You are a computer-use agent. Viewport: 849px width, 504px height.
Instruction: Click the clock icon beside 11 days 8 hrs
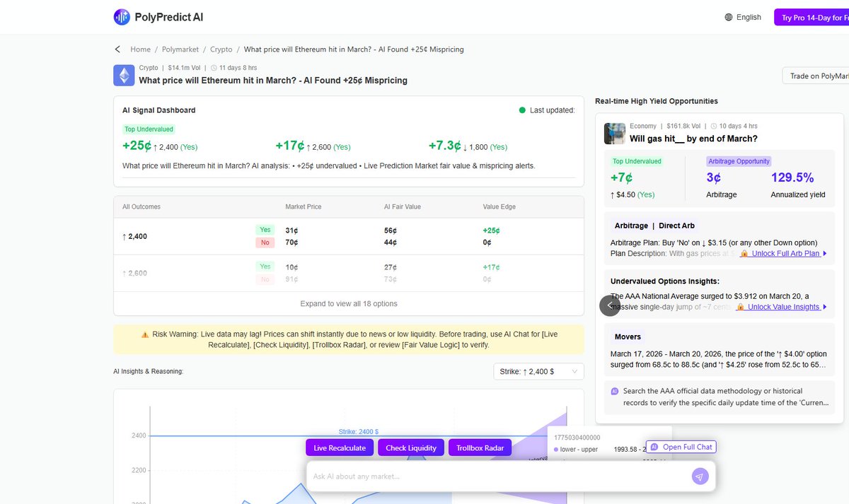click(214, 68)
